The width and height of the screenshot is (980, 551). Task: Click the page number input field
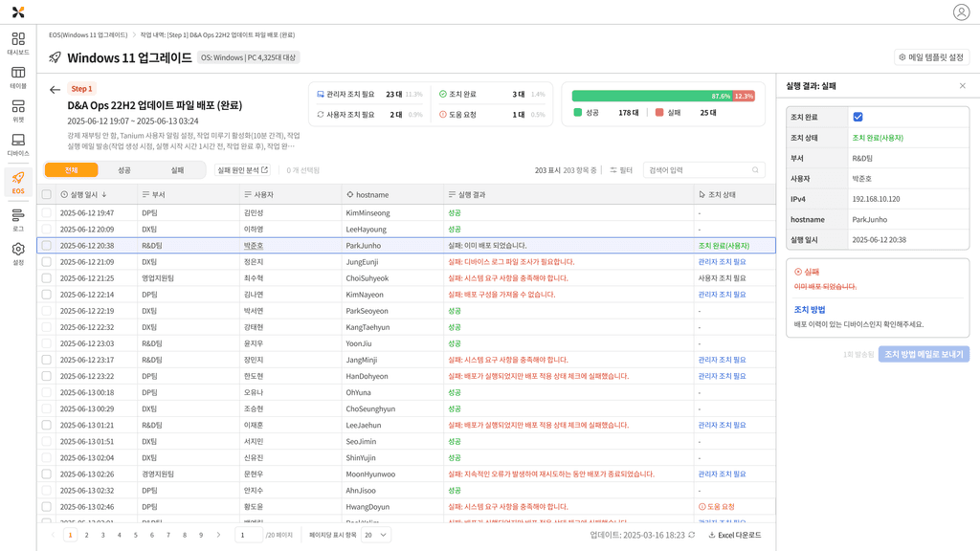click(248, 535)
